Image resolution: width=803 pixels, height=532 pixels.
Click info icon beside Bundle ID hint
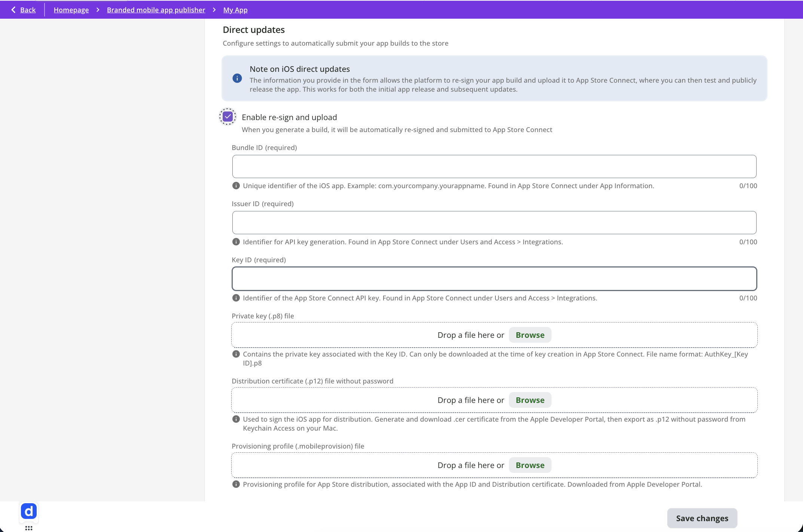[236, 186]
